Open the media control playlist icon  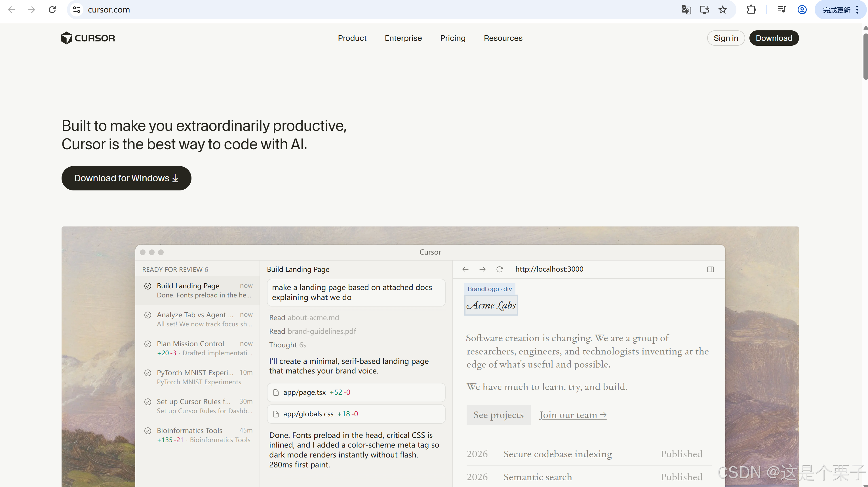(x=781, y=10)
